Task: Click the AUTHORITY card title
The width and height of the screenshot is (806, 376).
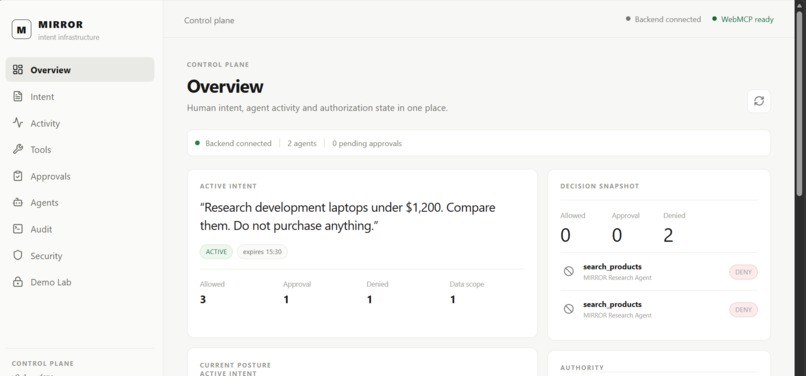Action: [582, 368]
